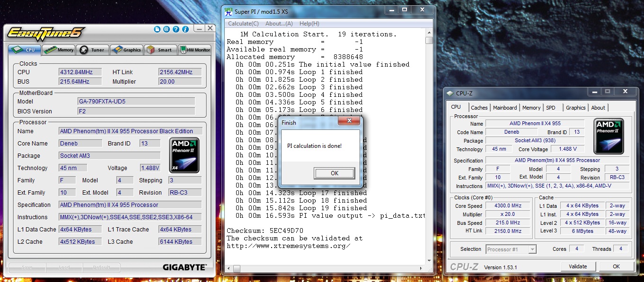This screenshot has height=282, width=644.
Task: Click the CPU-Z HT Link 2150.0 MHz value
Action: 508,231
